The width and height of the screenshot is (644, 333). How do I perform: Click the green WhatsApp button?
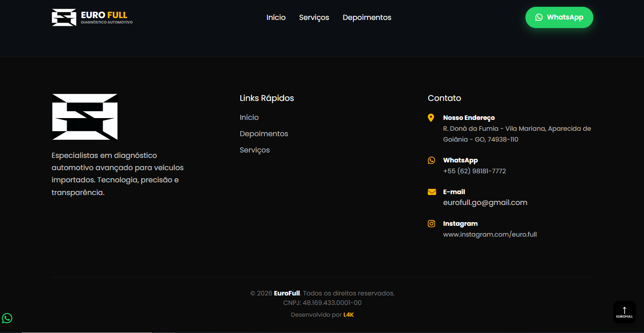click(x=559, y=17)
